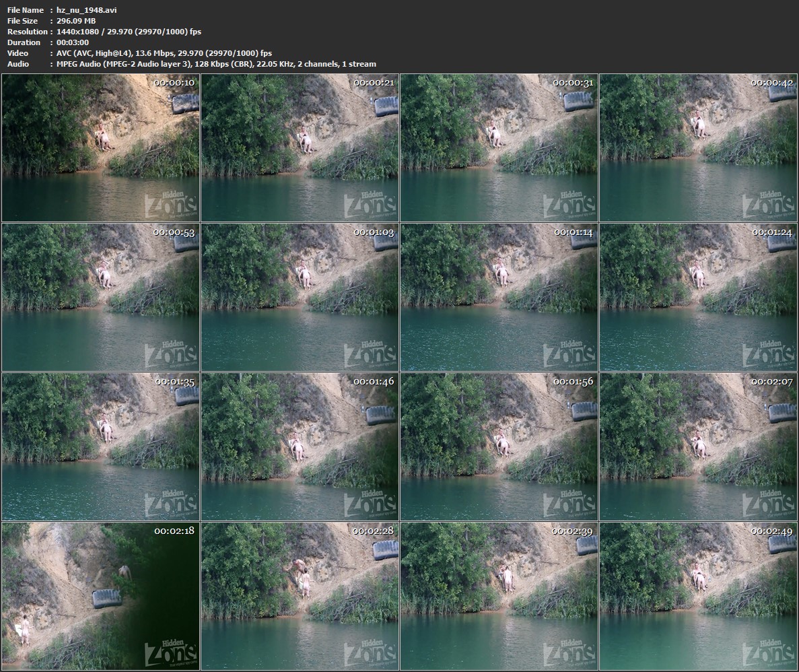Viewport: 799px width, 672px height.
Task: Select the thumbnail stamped 00:01:14
Action: pyautogui.click(x=499, y=297)
